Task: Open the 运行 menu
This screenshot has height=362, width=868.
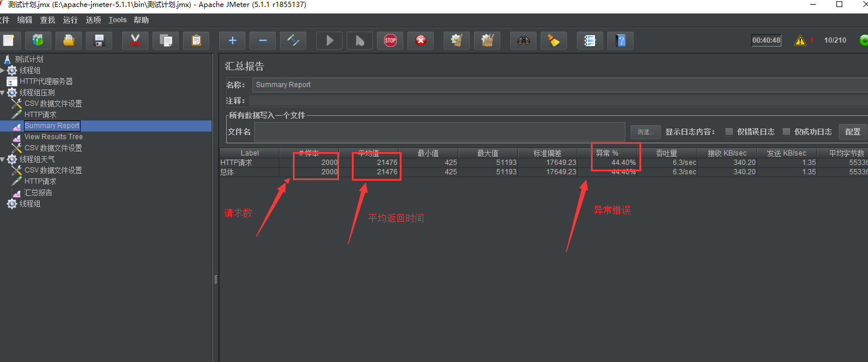Action: coord(70,20)
